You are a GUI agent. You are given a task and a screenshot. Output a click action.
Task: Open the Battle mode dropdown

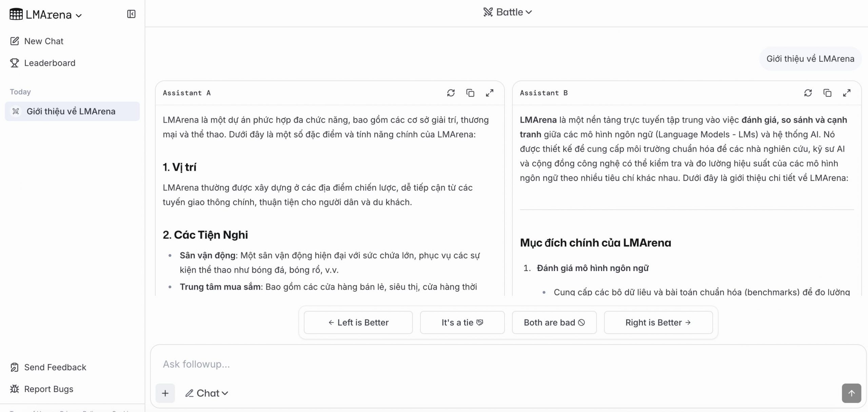coord(508,12)
